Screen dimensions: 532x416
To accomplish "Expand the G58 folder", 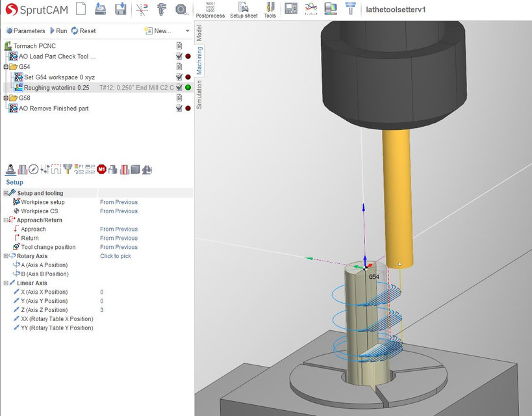I will point(5,96).
